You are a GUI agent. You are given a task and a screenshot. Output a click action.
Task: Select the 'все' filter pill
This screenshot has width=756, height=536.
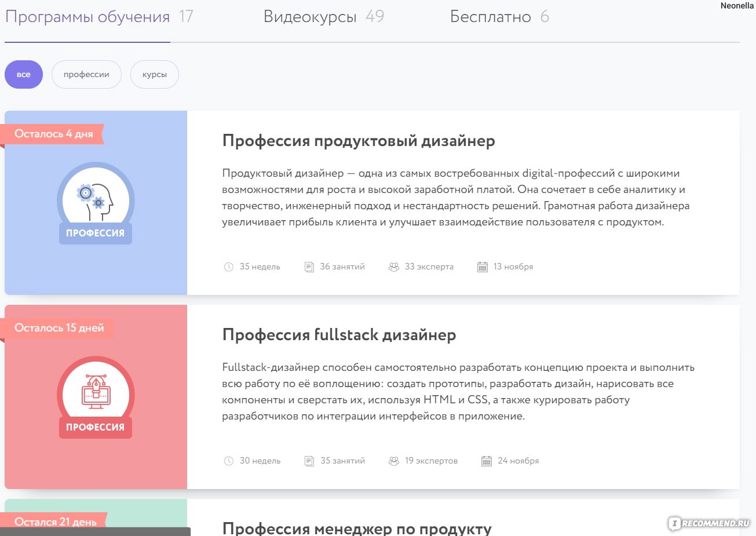pos(24,75)
